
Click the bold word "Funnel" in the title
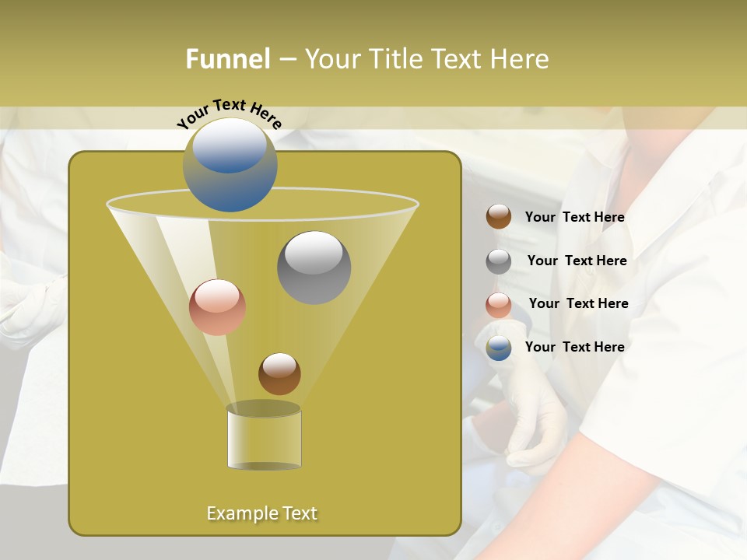coord(228,59)
